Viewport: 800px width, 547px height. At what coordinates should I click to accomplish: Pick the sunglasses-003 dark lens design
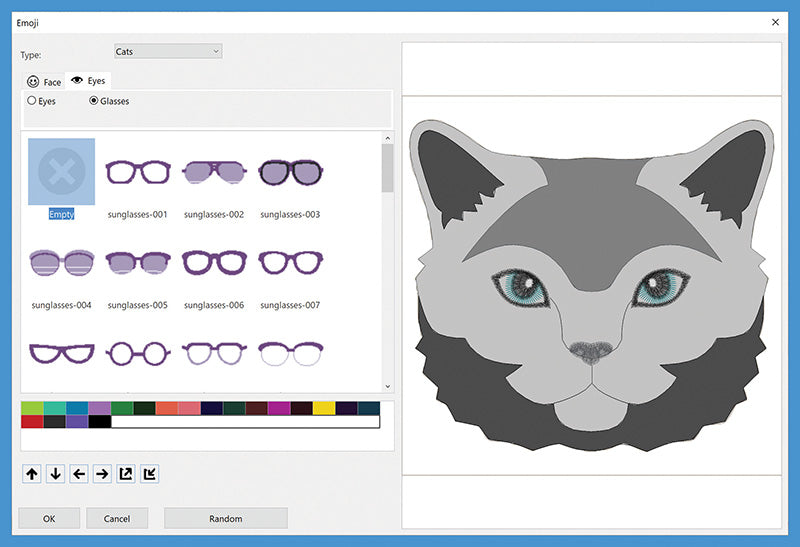[289, 173]
